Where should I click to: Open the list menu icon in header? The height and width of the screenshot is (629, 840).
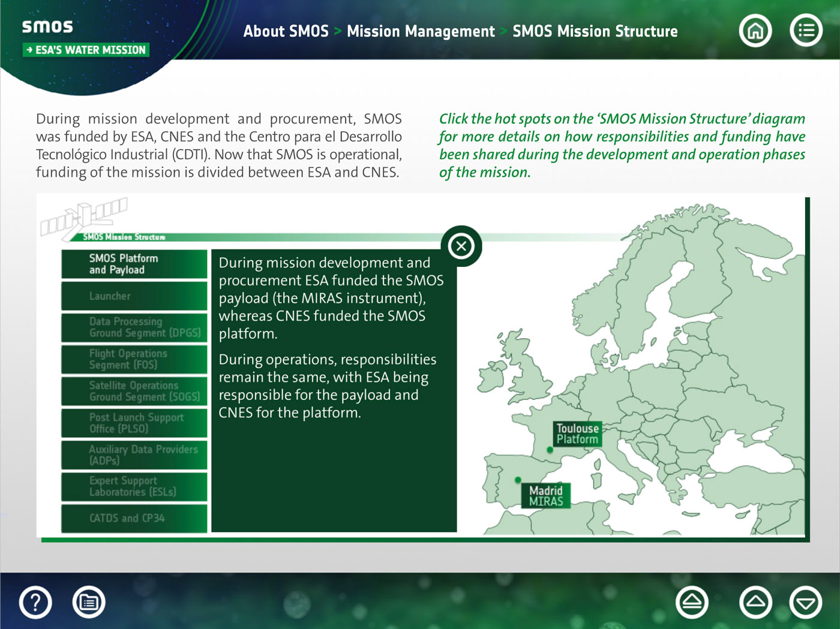coord(806,31)
